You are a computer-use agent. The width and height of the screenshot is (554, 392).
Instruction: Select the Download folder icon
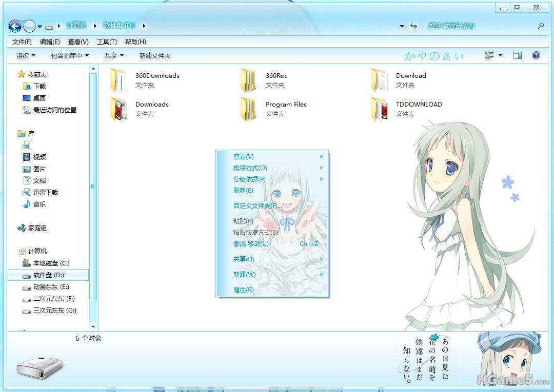(x=379, y=80)
